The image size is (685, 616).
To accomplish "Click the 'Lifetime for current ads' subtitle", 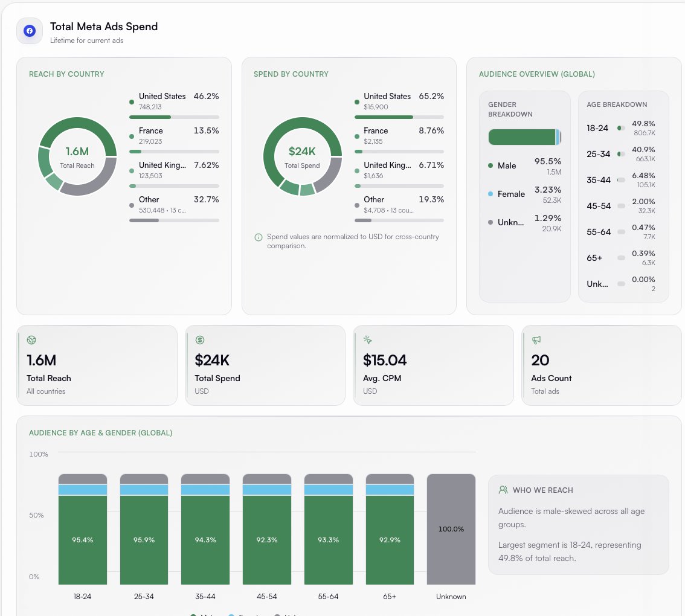I will tap(86, 40).
